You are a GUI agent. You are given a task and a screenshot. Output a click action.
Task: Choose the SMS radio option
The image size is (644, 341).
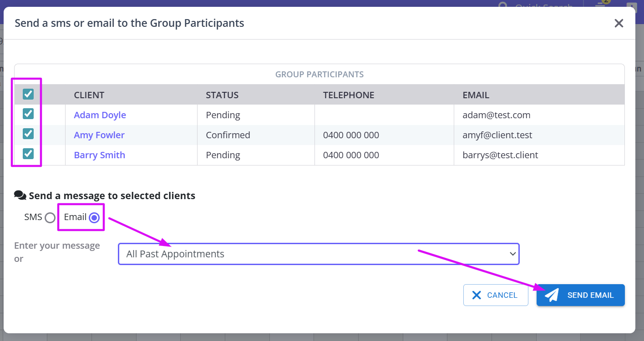click(x=50, y=218)
